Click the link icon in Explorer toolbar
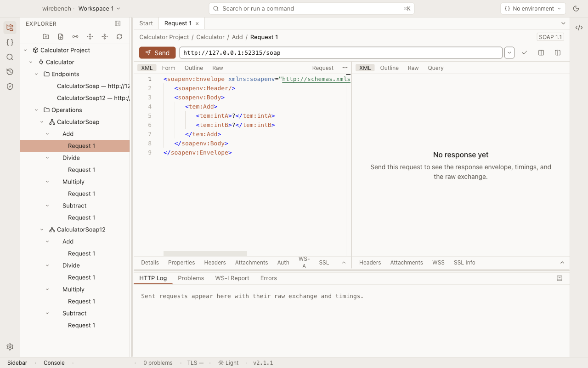Screen dimensions: 588x368 (75, 36)
